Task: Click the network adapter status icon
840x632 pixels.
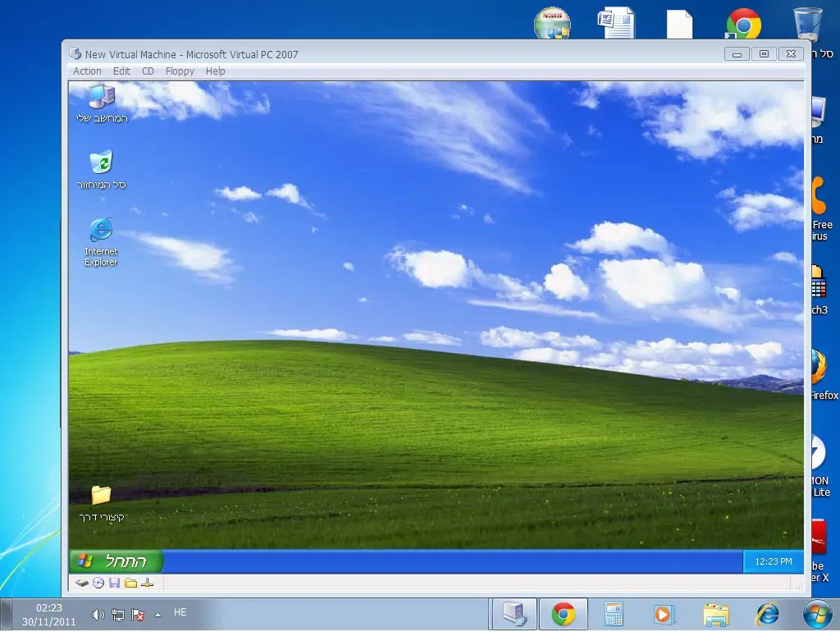Action: [x=147, y=583]
